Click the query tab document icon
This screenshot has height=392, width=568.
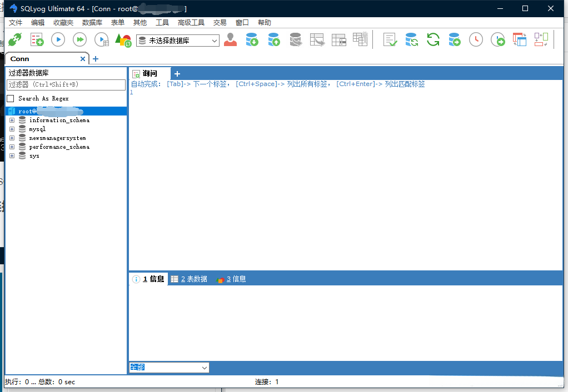(136, 74)
